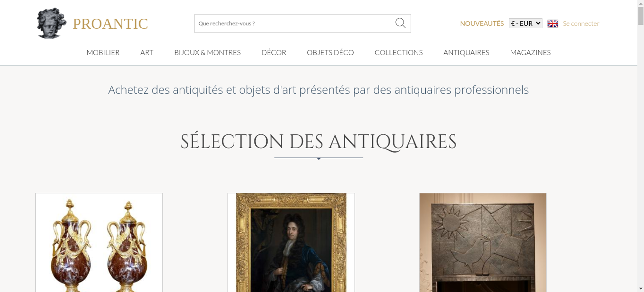Open the MOBILIER menu
Screen dimensions: 644x292
(103, 52)
